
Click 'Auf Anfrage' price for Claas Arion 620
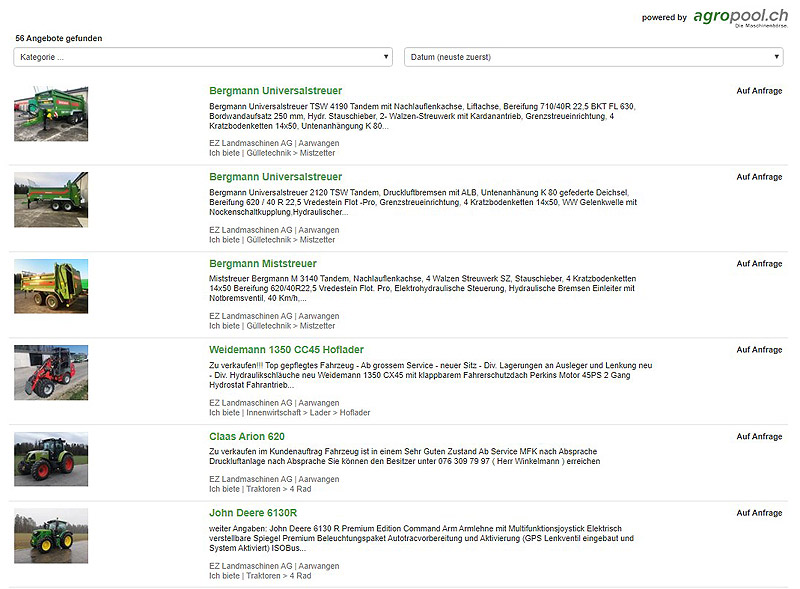click(x=759, y=437)
